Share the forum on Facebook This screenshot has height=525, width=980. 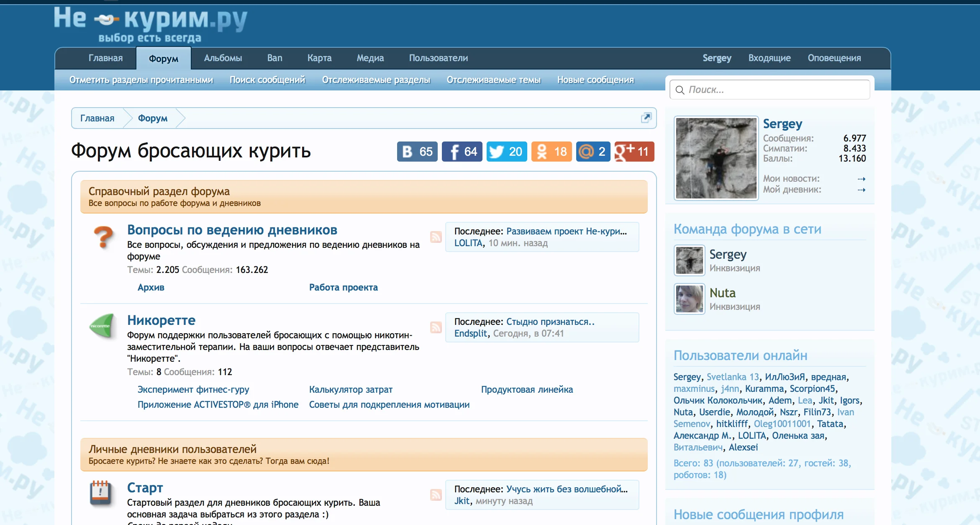click(x=462, y=152)
